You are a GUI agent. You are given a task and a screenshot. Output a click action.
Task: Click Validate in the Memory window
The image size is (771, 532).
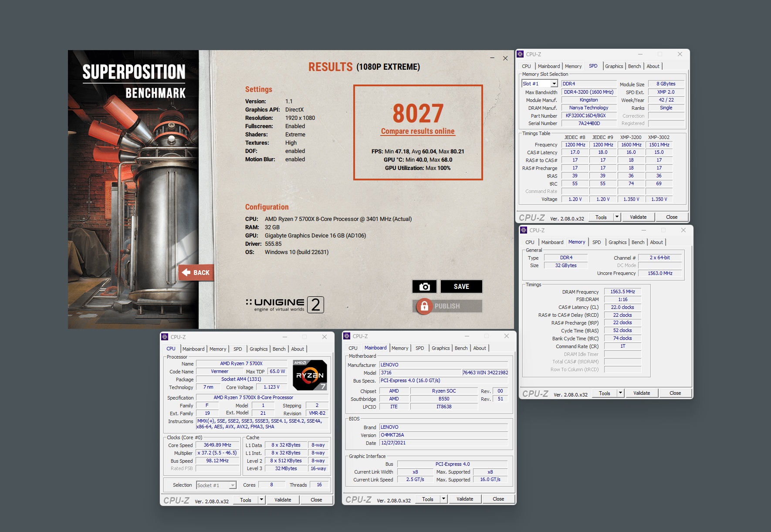(642, 393)
